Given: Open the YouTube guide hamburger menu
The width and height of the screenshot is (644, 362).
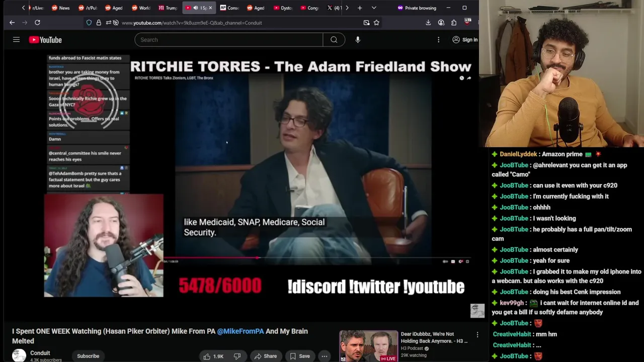Looking at the screenshot, I should (x=16, y=40).
